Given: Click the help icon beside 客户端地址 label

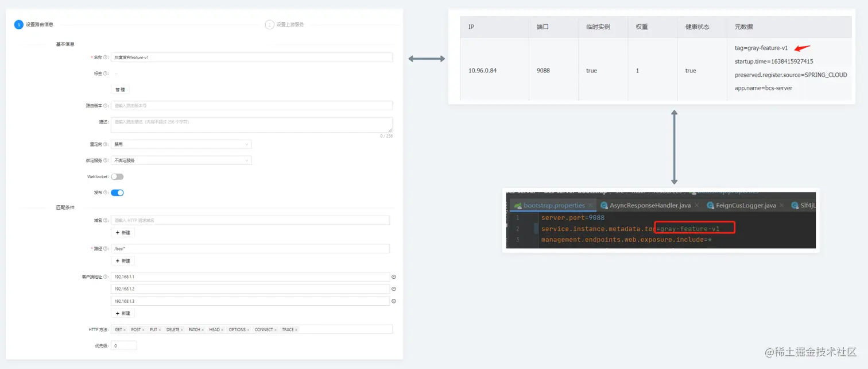Looking at the screenshot, I should (x=105, y=276).
